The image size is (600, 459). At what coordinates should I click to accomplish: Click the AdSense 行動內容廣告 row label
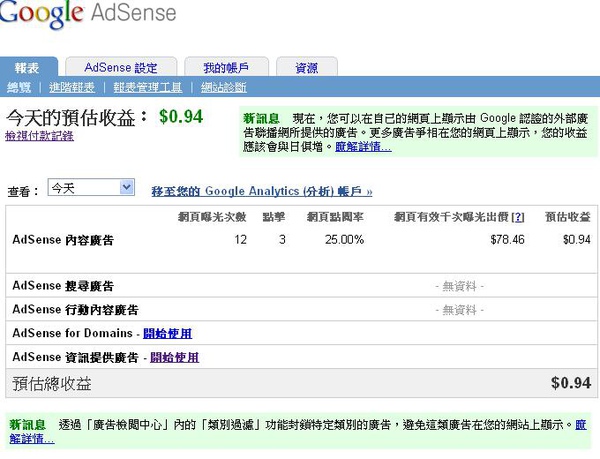pyautogui.click(x=75, y=309)
